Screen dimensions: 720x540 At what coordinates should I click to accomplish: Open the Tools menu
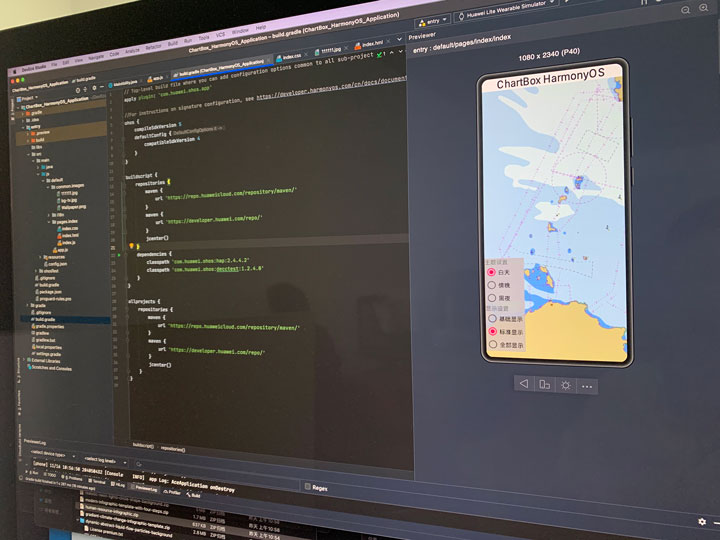tap(203, 38)
